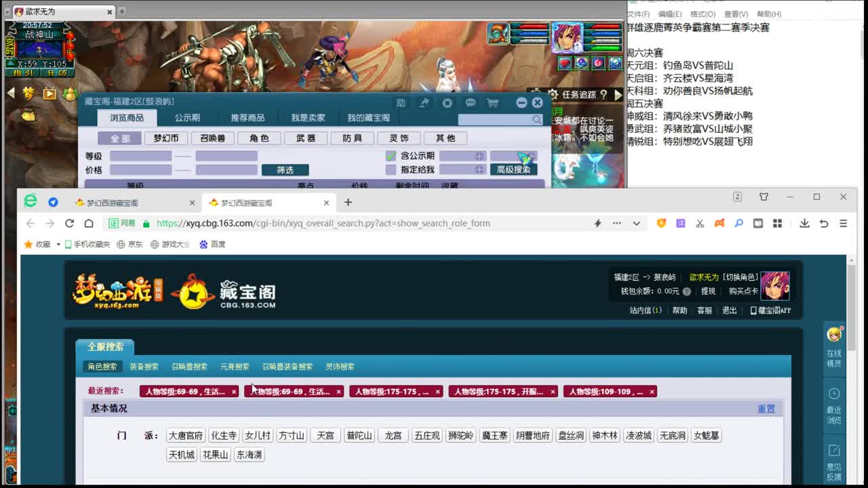
Task: Select 化生寺 school filter
Action: pos(224,435)
